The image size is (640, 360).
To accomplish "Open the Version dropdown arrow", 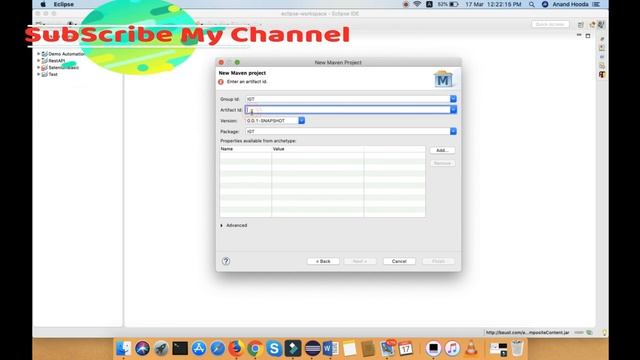I will click(301, 121).
